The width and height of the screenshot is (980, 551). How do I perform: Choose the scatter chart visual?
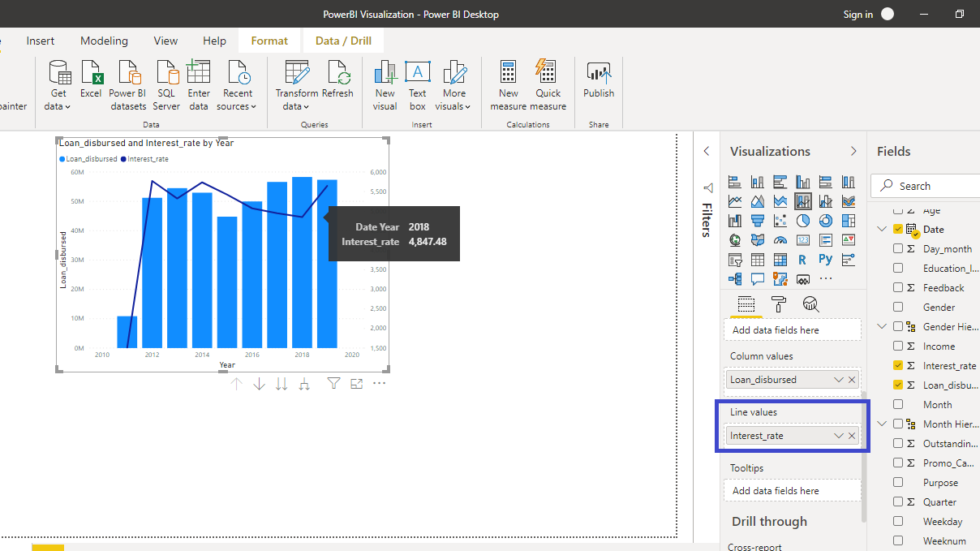(x=780, y=220)
